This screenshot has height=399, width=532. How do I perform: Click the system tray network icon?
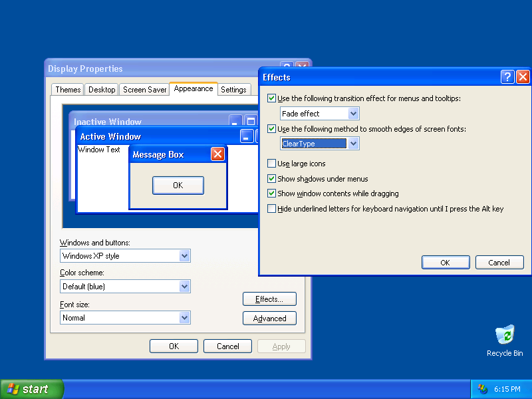482,389
